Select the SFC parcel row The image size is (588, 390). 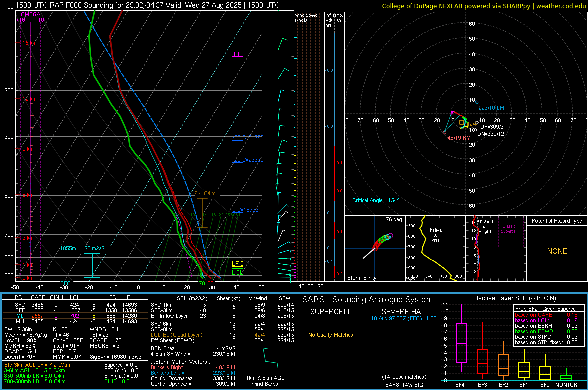click(x=75, y=305)
